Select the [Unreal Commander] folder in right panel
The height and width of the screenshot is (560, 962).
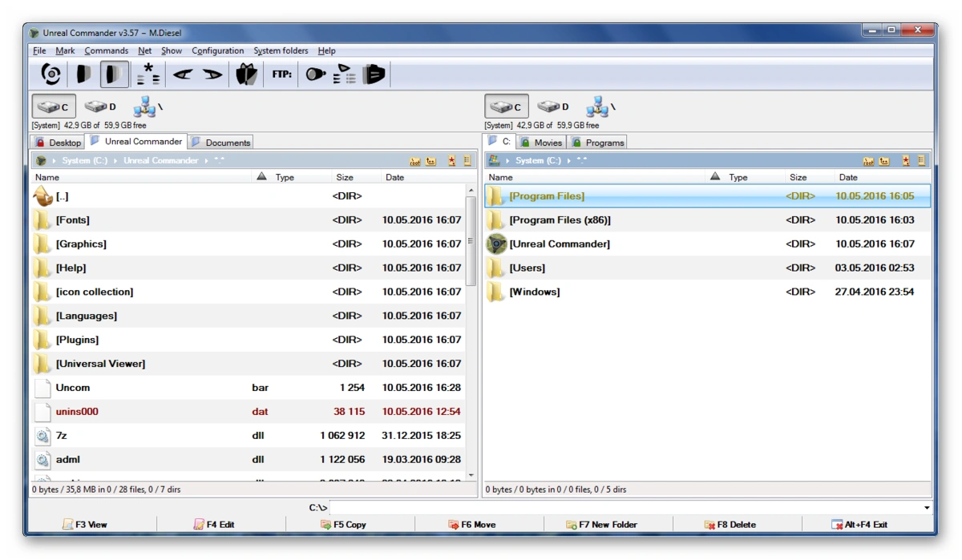tap(708, 244)
